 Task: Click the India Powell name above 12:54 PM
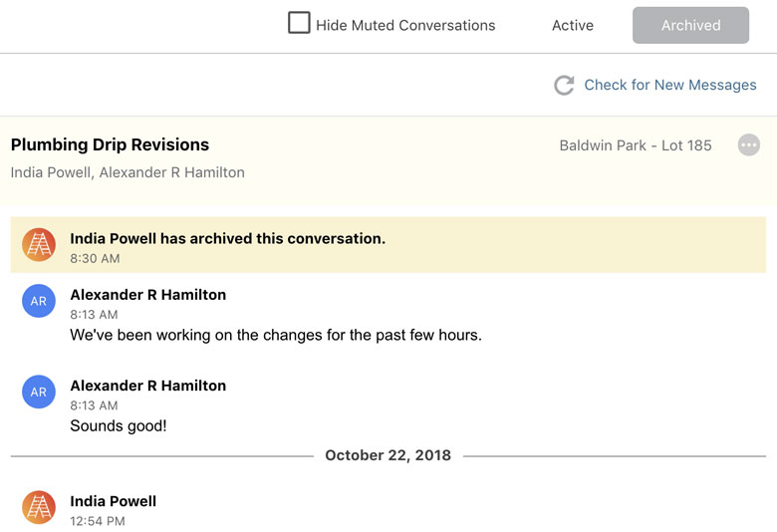(113, 501)
